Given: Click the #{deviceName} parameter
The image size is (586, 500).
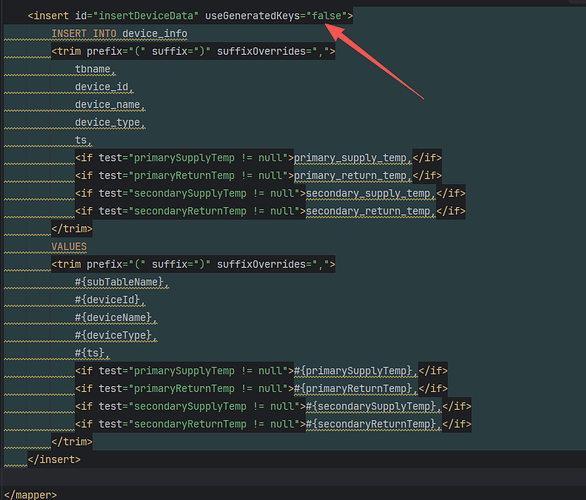Looking at the screenshot, I should pyautogui.click(x=113, y=317).
